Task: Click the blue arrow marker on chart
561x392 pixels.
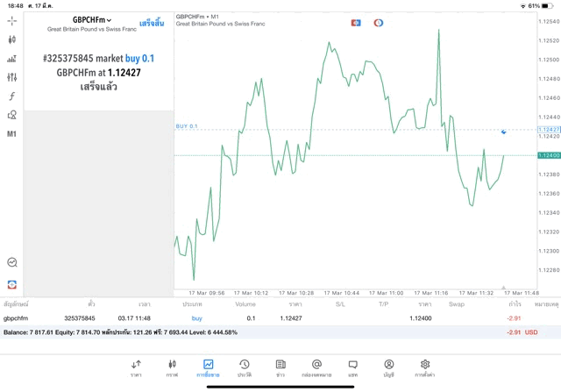Action: [x=504, y=132]
